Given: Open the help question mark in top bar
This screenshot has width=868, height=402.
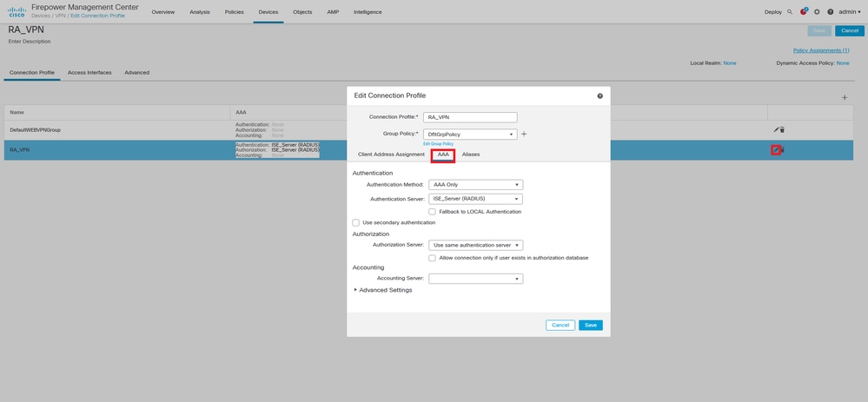Looking at the screenshot, I should pyautogui.click(x=831, y=11).
